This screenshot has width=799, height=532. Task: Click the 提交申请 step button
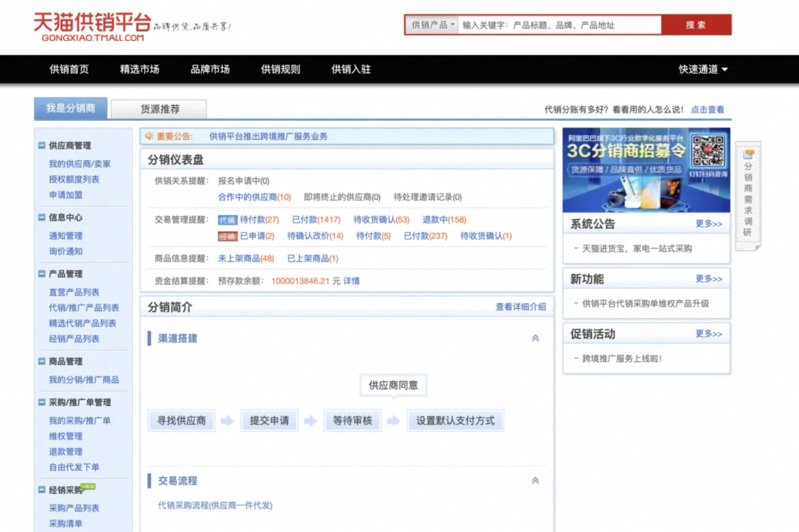[269, 421]
